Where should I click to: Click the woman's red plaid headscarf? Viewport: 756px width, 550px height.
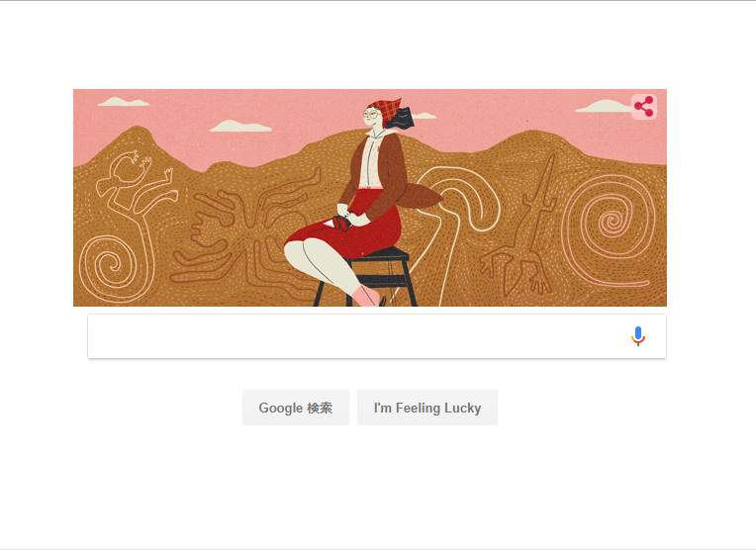[386, 110]
